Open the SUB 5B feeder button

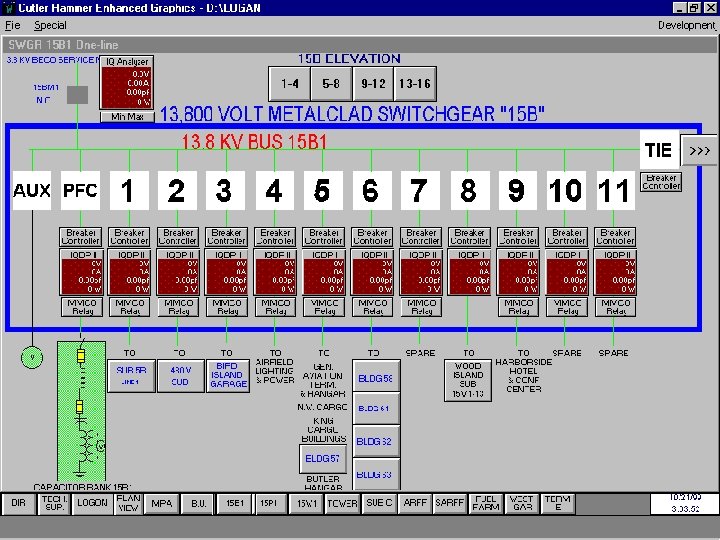pos(131,376)
